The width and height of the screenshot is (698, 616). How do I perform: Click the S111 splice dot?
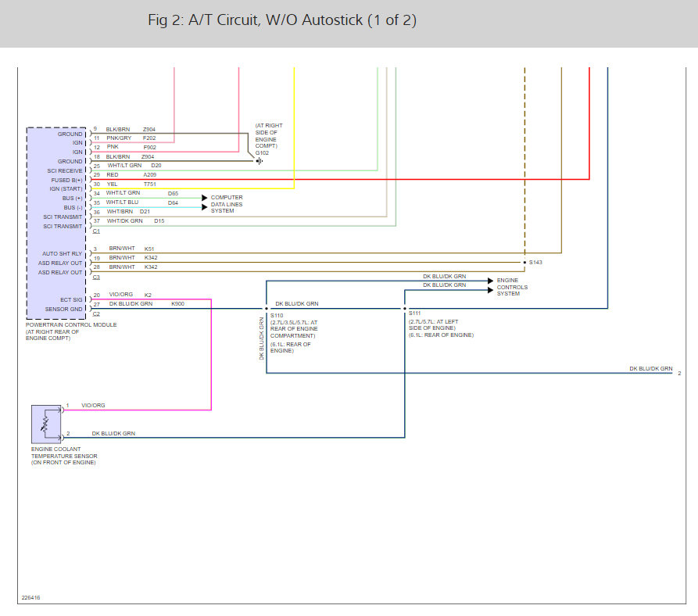(x=404, y=309)
